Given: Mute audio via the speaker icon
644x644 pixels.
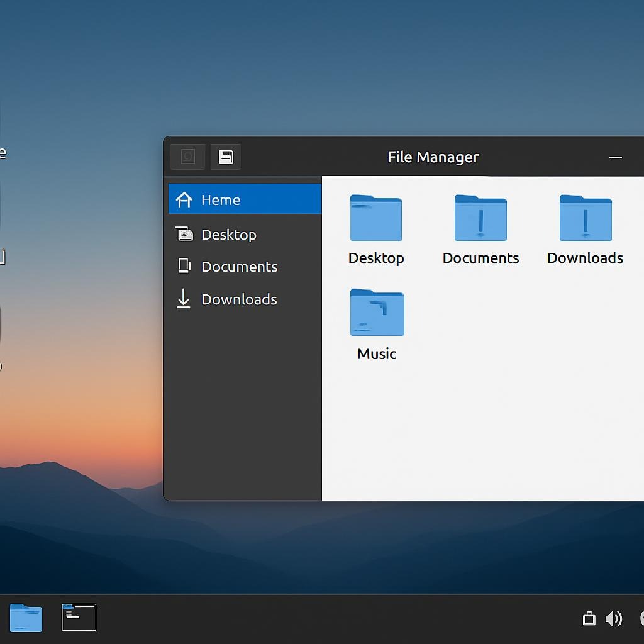Looking at the screenshot, I should 614,618.
